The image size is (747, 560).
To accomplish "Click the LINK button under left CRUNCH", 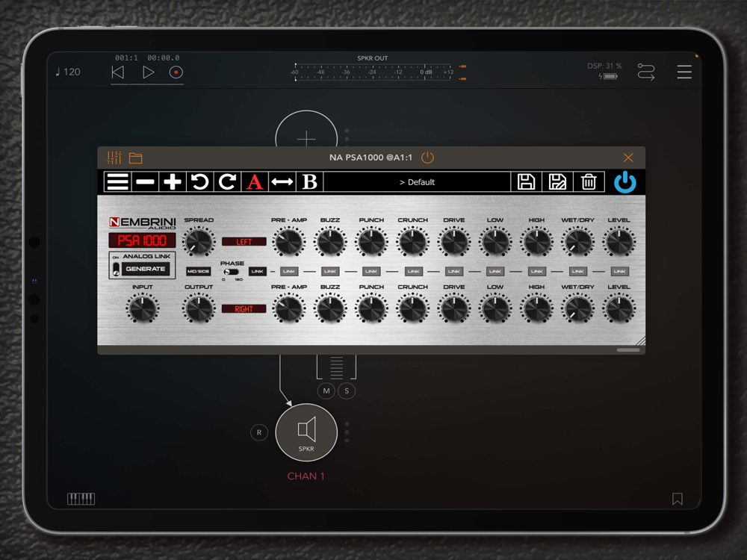I will coord(413,272).
